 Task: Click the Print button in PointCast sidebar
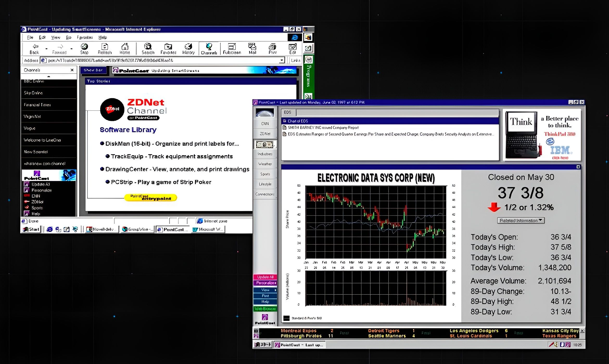(x=265, y=296)
